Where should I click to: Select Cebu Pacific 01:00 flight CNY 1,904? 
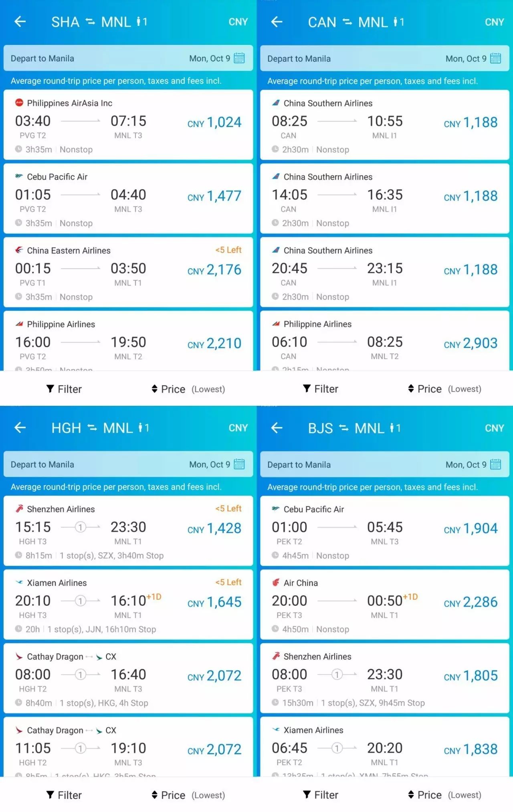pyautogui.click(x=385, y=531)
